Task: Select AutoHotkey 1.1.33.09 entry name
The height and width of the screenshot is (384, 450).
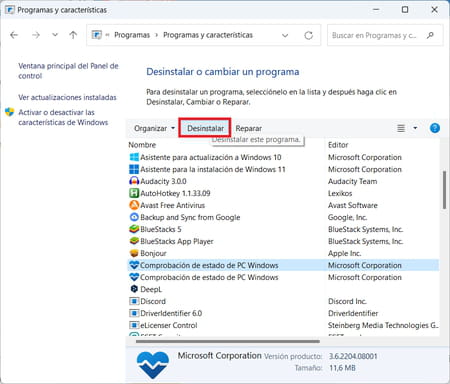Action: coord(175,193)
